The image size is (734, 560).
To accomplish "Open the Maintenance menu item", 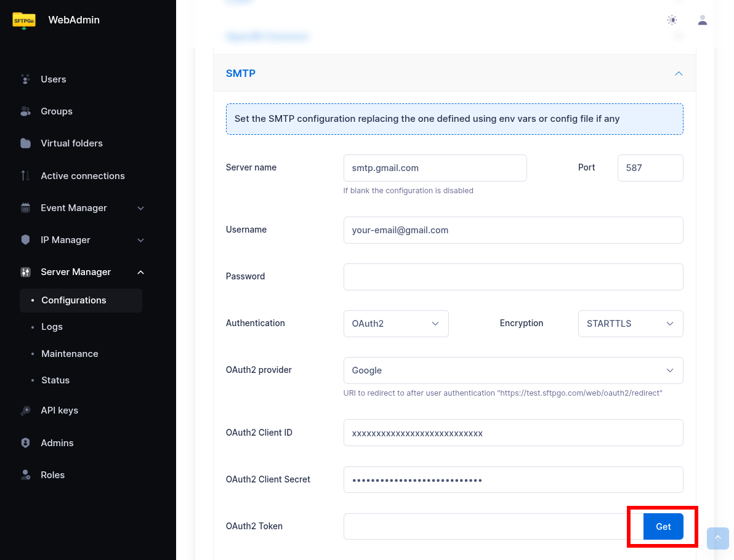I will [x=70, y=354].
